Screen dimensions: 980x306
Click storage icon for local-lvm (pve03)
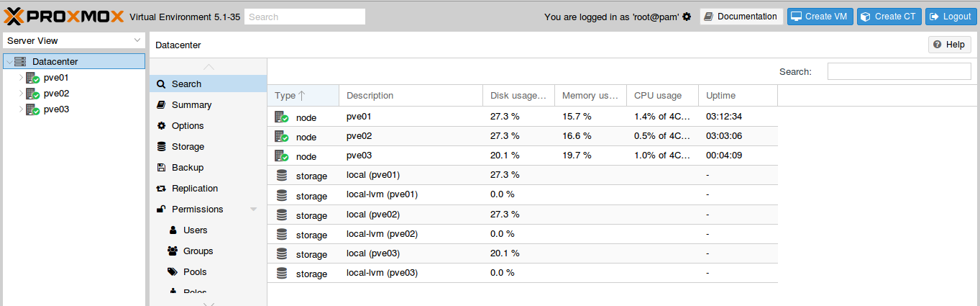(281, 274)
